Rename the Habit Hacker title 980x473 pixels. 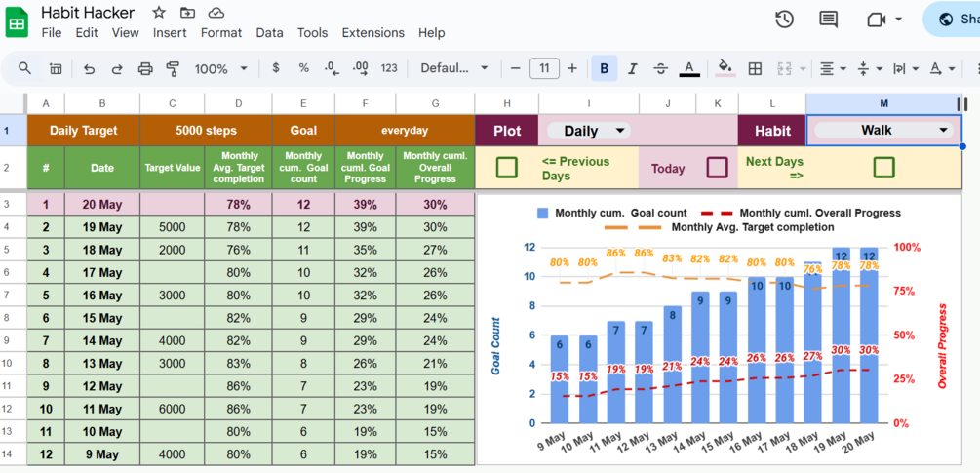click(x=88, y=13)
